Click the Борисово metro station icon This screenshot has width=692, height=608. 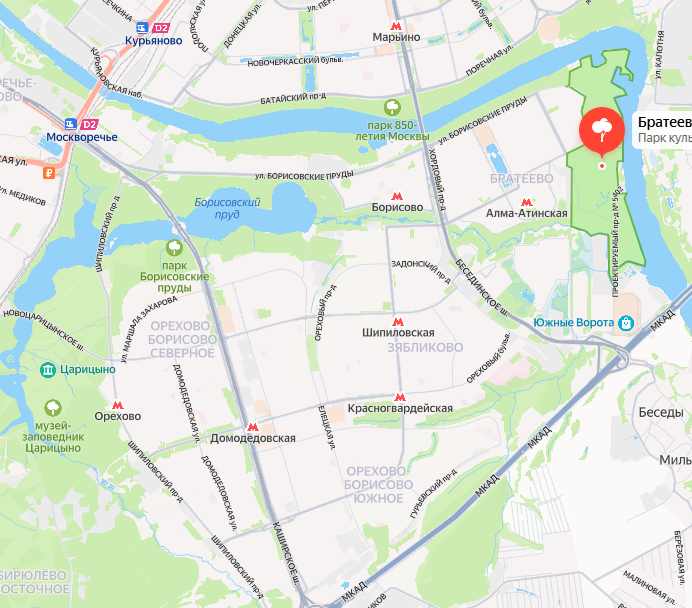[397, 196]
